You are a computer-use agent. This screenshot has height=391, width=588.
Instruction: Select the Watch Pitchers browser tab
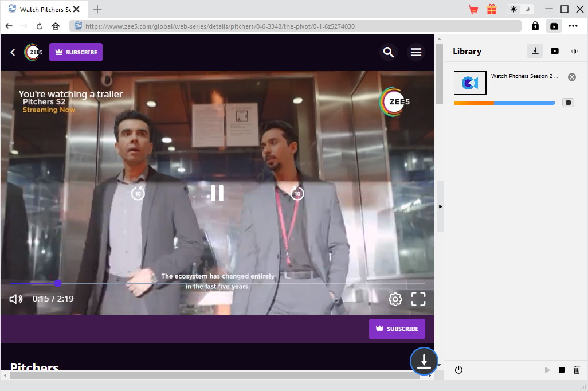pyautogui.click(x=44, y=9)
